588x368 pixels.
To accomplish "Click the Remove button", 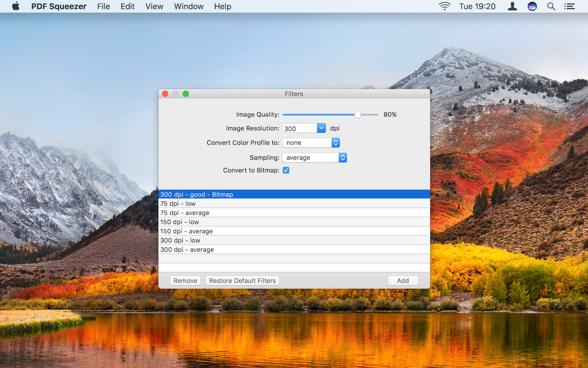I will point(185,280).
